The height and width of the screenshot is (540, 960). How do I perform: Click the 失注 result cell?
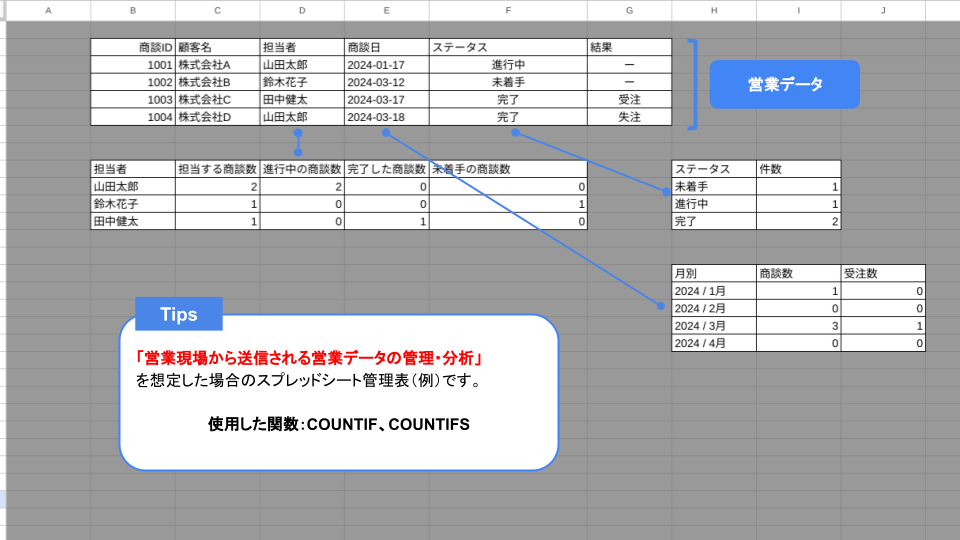pos(629,117)
